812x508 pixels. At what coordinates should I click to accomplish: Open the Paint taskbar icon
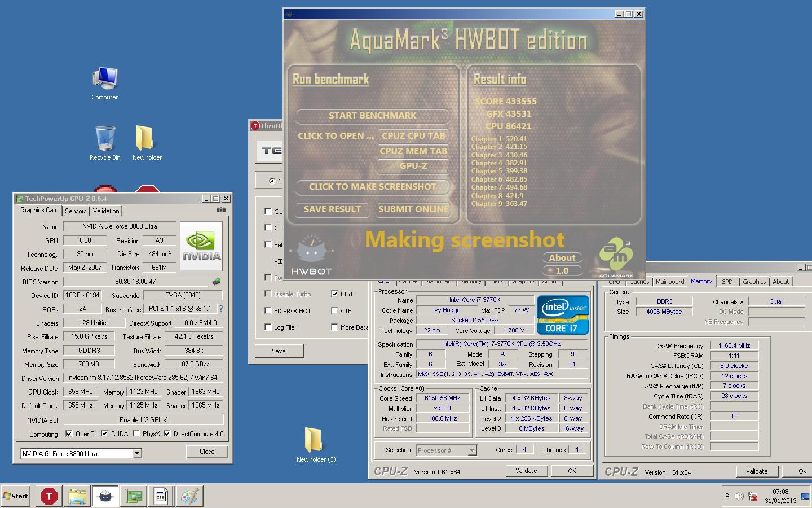pos(189,496)
